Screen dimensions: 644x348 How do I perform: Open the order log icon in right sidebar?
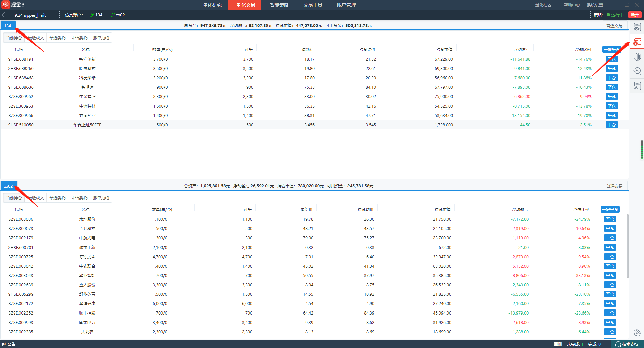(x=637, y=27)
